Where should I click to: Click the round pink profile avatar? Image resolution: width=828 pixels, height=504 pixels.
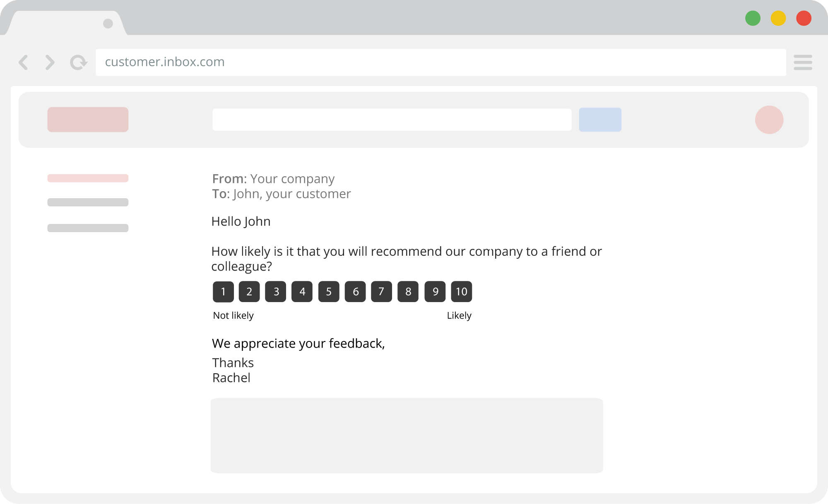(769, 120)
